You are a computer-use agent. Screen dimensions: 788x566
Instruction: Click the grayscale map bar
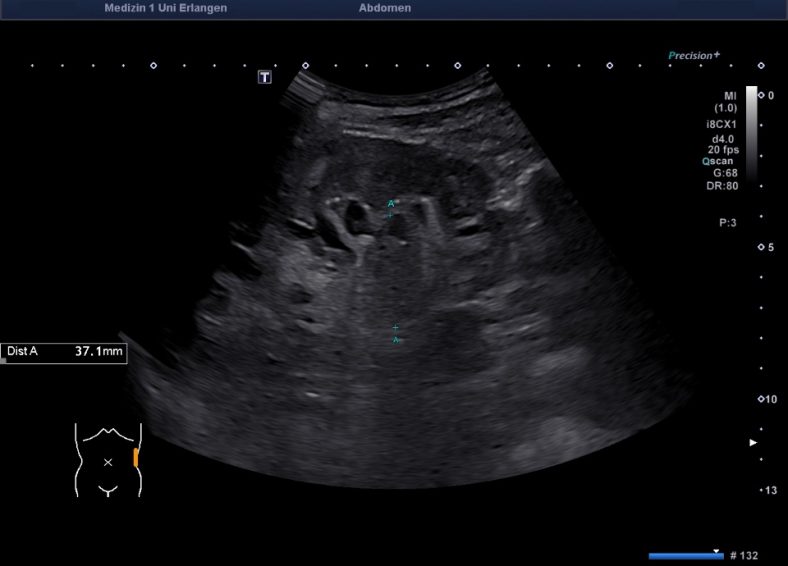point(751,135)
